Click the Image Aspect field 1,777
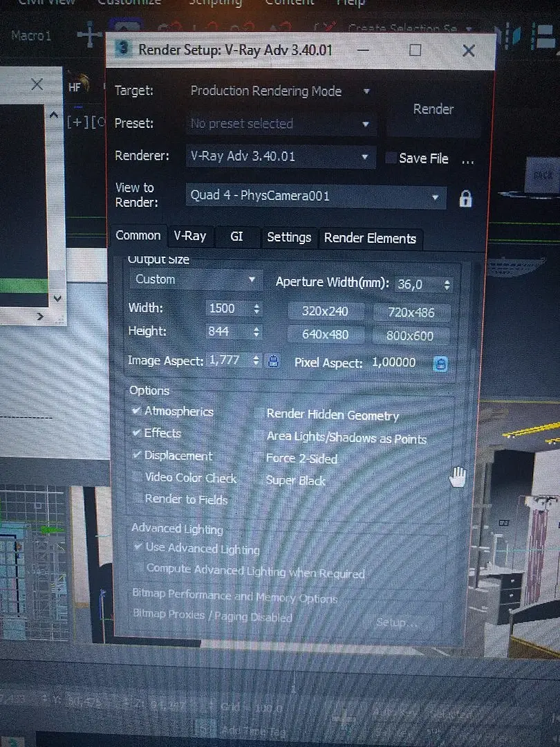 (229, 360)
